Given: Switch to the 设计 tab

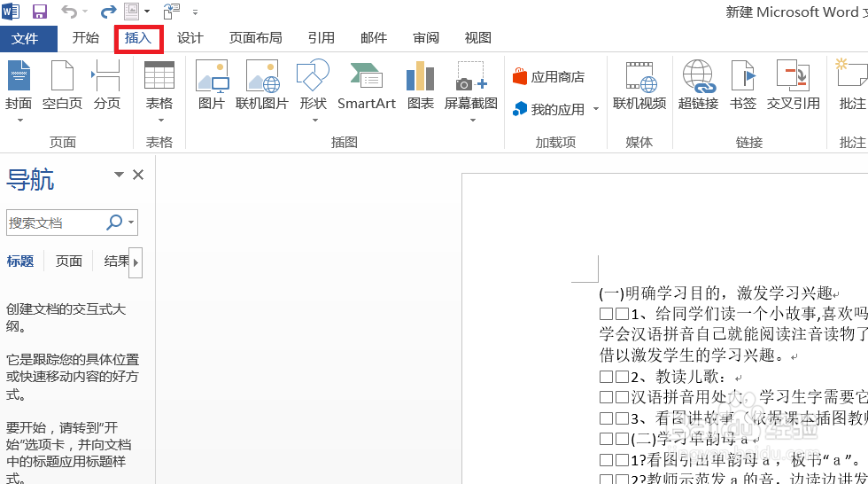Looking at the screenshot, I should tap(190, 37).
